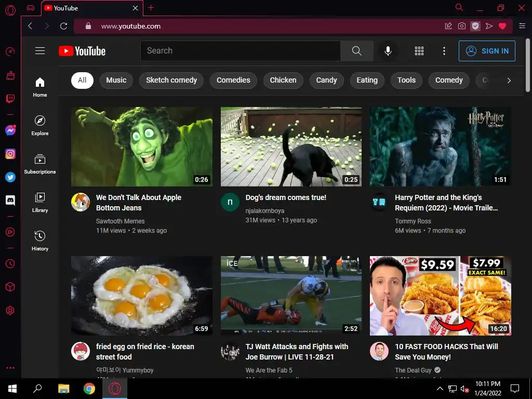
Task: Click the address bar URL www.youtube.com
Action: point(130,26)
